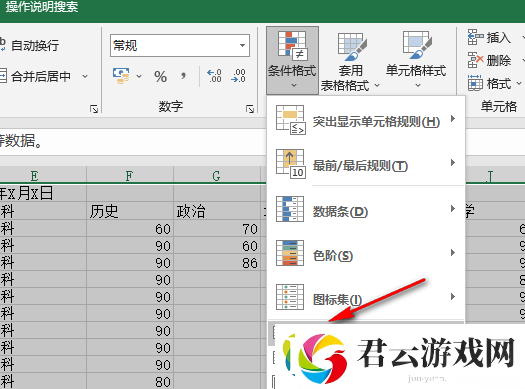Click the 格式 format cells icon
Image resolution: width=525 pixels, height=389 pixels.
pyautogui.click(x=475, y=83)
